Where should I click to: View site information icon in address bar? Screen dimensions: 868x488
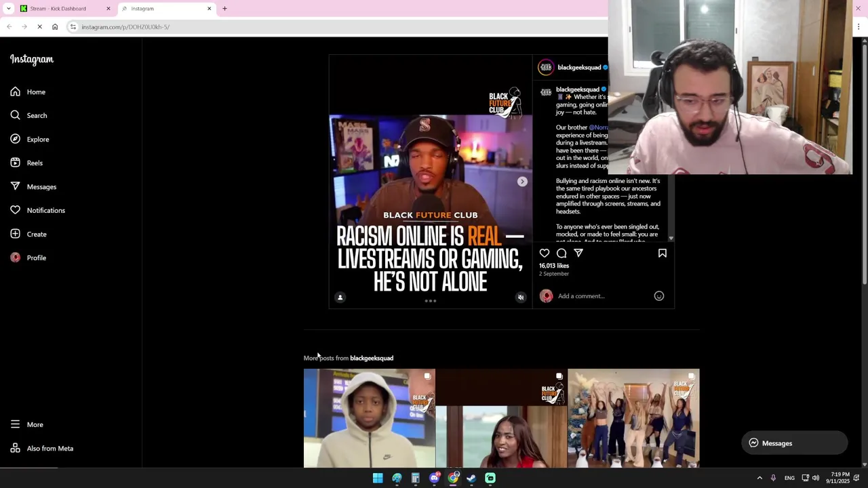tap(73, 27)
